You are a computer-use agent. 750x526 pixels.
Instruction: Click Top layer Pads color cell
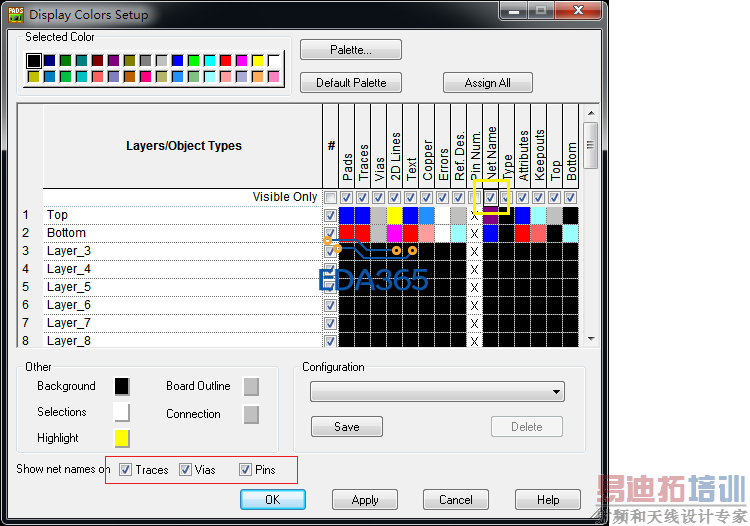(x=347, y=216)
